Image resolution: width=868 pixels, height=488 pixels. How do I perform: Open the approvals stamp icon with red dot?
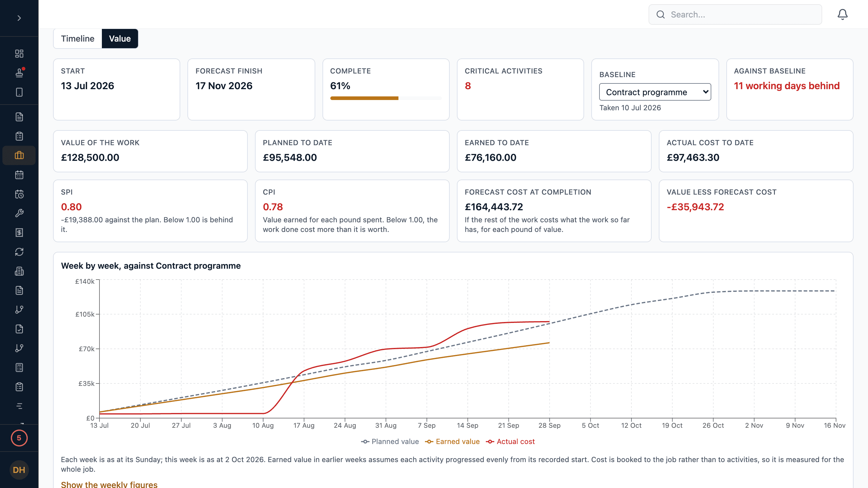[19, 73]
